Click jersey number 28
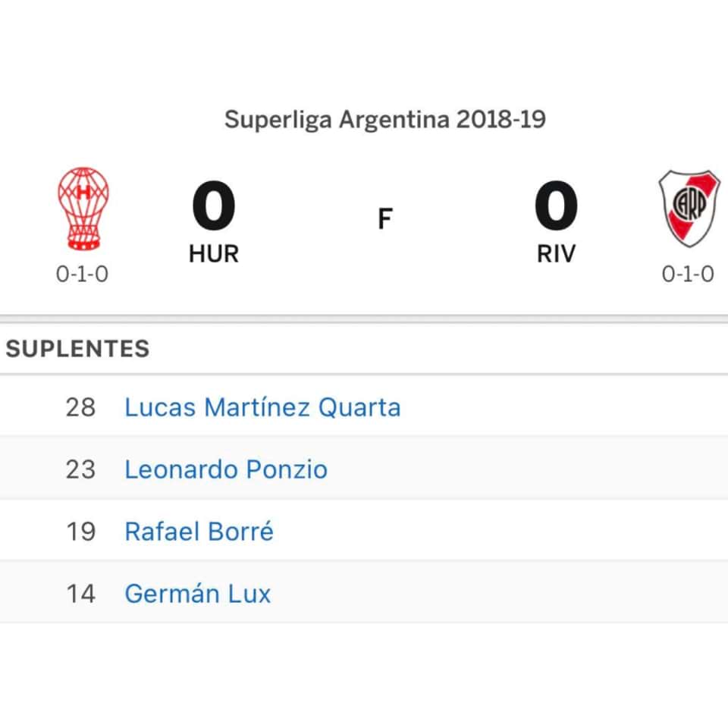The height and width of the screenshot is (728, 728). [80, 407]
